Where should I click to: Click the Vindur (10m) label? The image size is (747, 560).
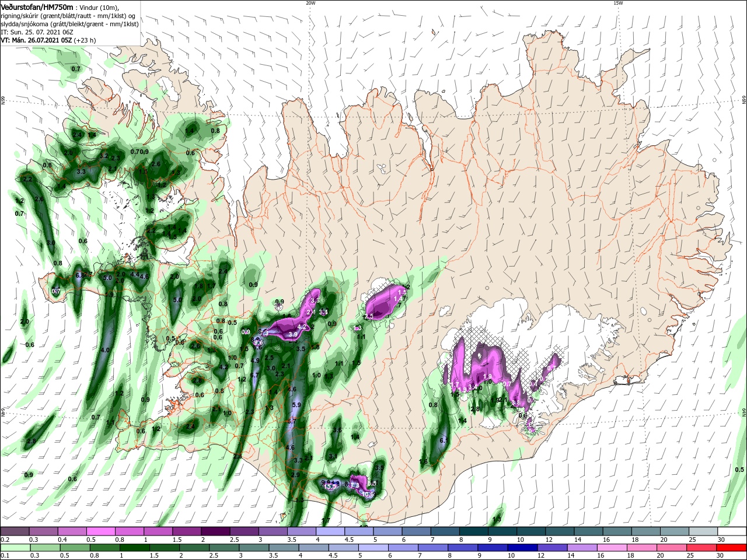point(98,8)
